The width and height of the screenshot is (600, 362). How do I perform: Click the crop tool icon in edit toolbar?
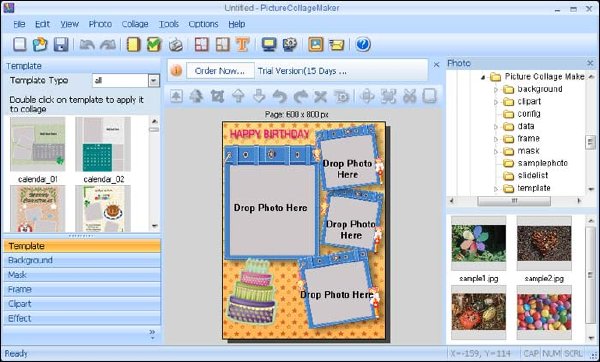coord(217,96)
